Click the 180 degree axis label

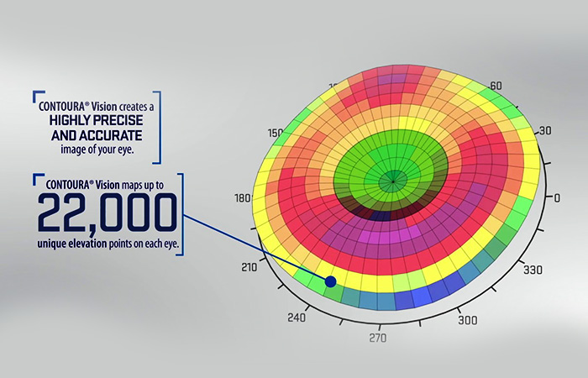click(242, 199)
